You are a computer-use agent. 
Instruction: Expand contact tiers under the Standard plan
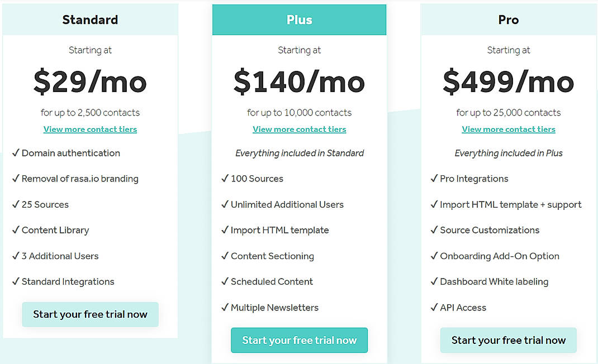(90, 129)
